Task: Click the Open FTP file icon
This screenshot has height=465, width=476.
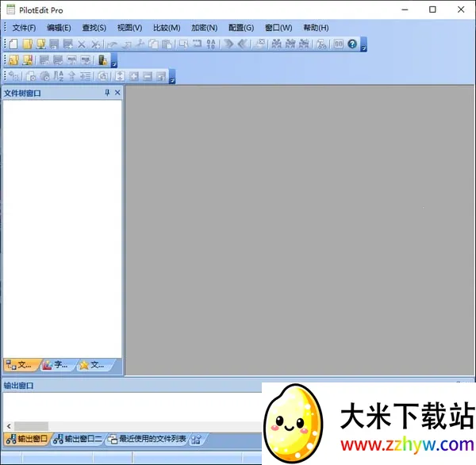Action: pyautogui.click(x=40, y=44)
